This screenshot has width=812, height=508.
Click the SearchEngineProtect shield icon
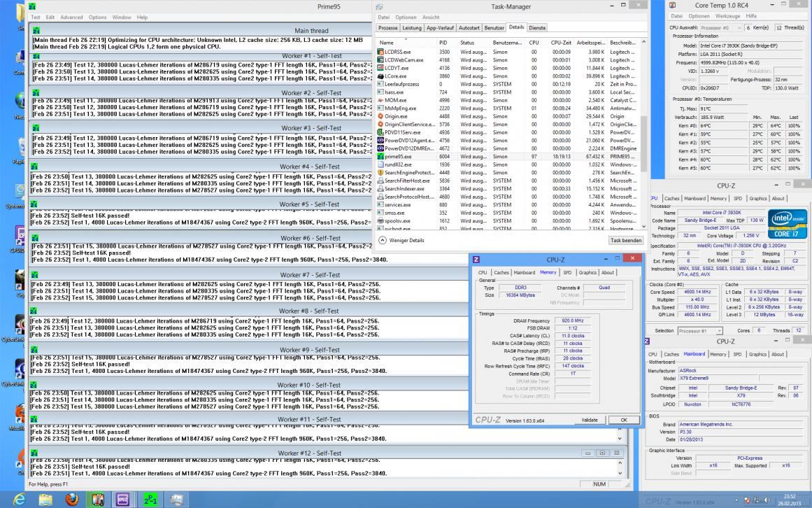click(x=380, y=172)
